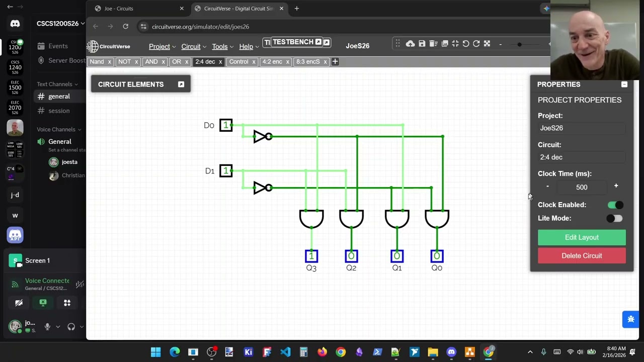
Task: Fit circuit to screen icon
Action: point(455,44)
